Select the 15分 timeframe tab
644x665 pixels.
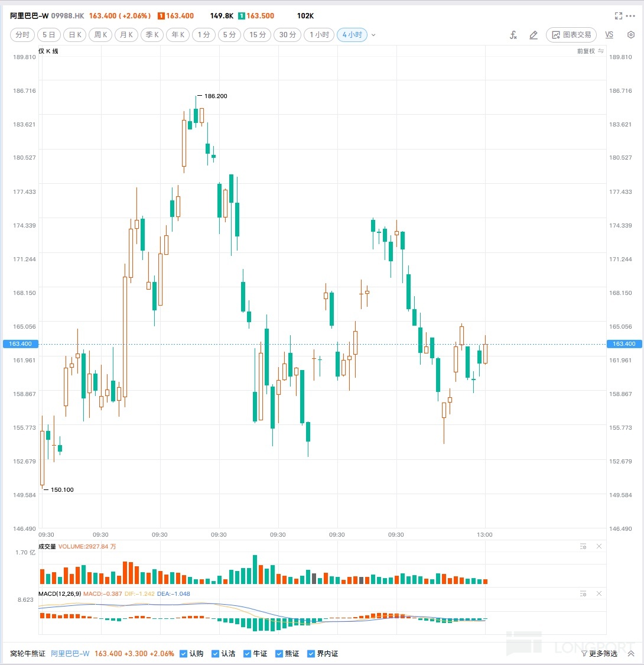coord(258,35)
